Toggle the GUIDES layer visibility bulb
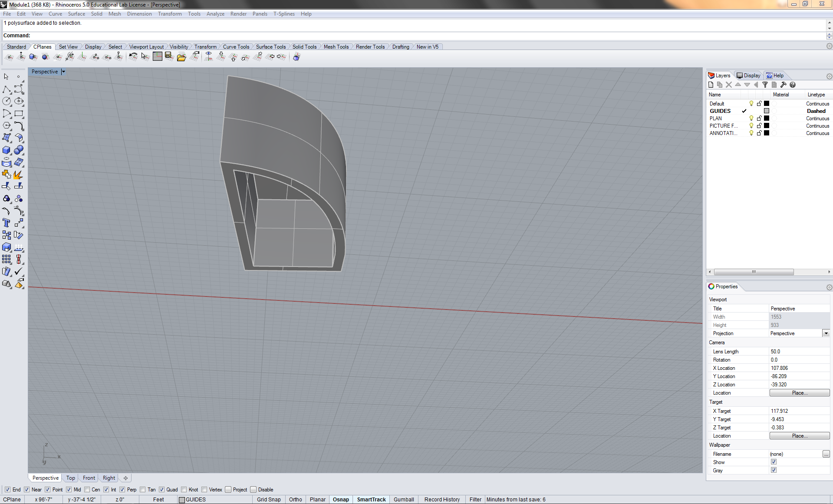This screenshot has height=504, width=833. [x=751, y=111]
